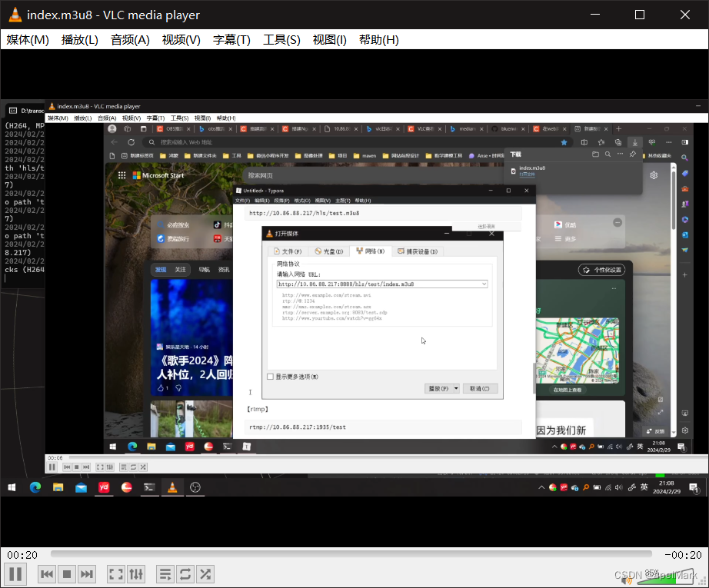Show the playlist from main control bar
Screen dimensions: 709x588
165,574
